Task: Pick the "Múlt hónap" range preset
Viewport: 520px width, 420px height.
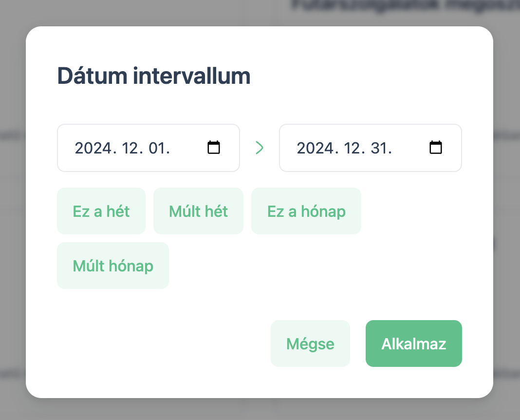Action: click(113, 266)
